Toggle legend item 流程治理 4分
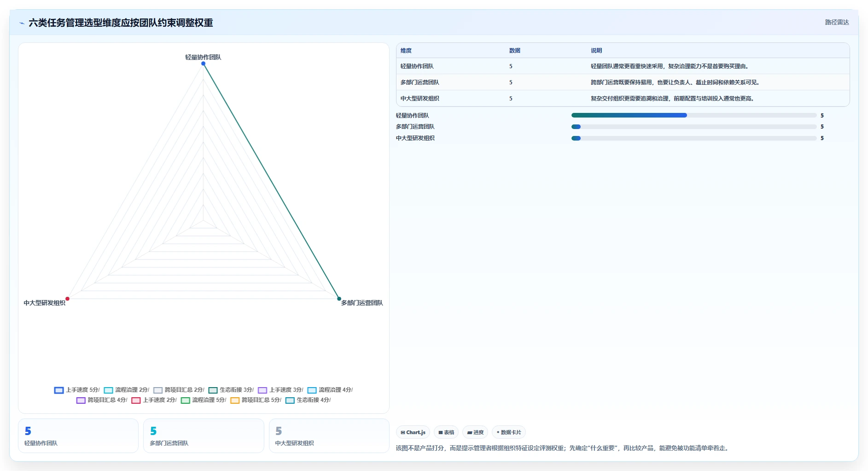Screen dimensions: 868x471 point(330,390)
